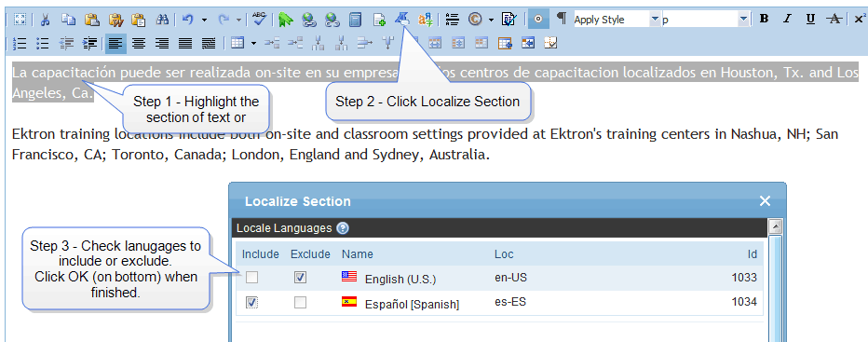Check Exclude for Español [Spanish]
The image size is (868, 342).
(x=300, y=303)
